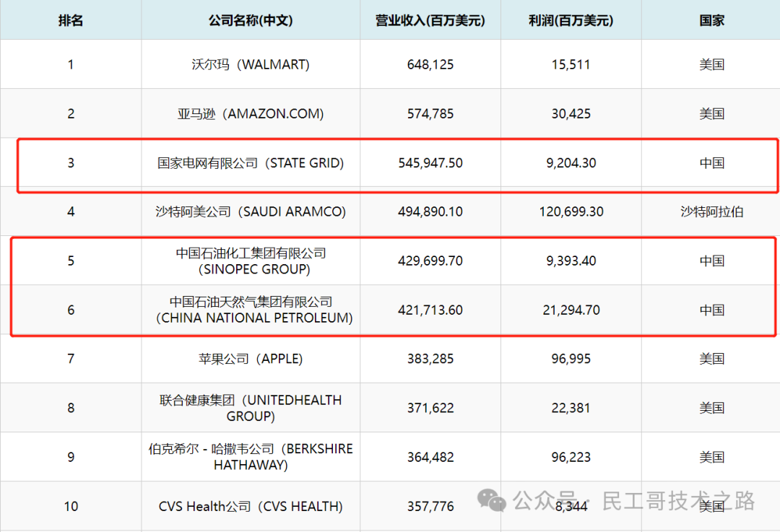Select the 国家电网有限公司 (STATE GRID) cell
Viewport: 780px width, 532px height.
(x=250, y=163)
